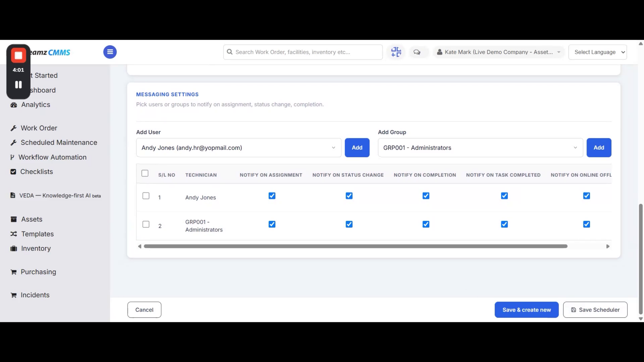Click the page scroll-down arrow
The height and width of the screenshot is (362, 644).
641,319
